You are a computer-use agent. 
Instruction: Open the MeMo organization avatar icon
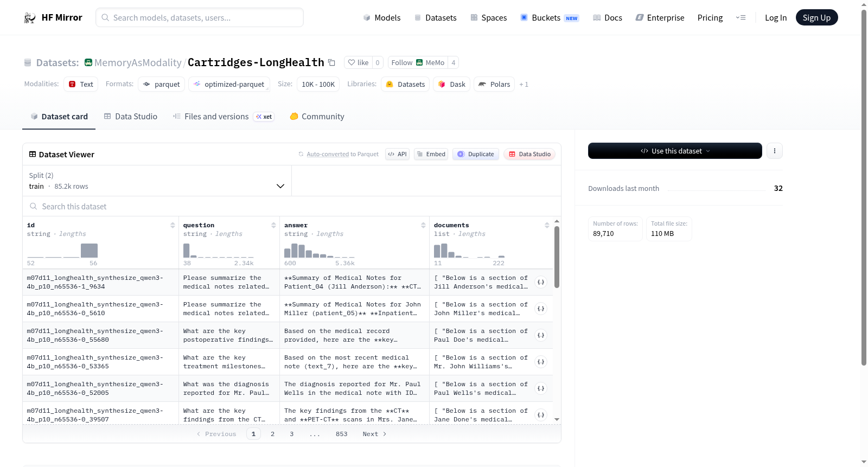coord(419,62)
